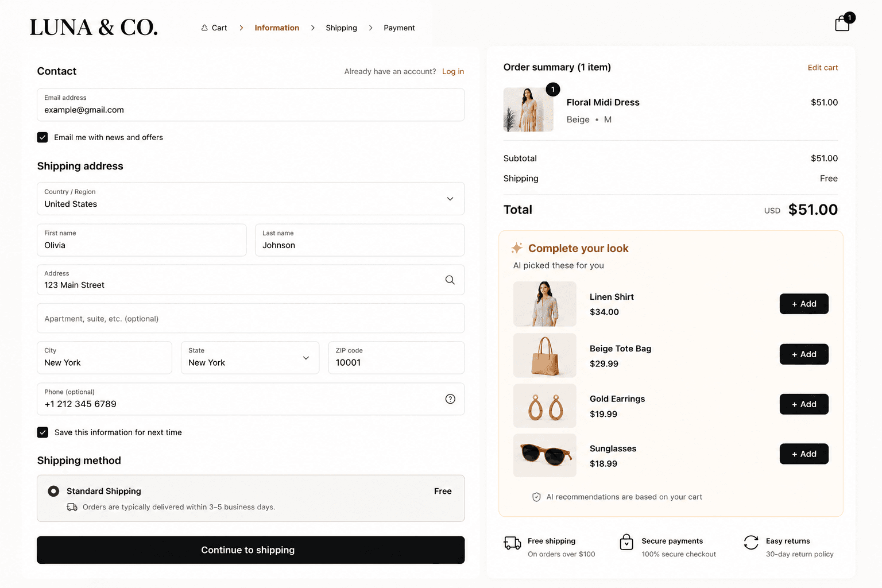Add Beige Tote Bag to the order

(804, 354)
